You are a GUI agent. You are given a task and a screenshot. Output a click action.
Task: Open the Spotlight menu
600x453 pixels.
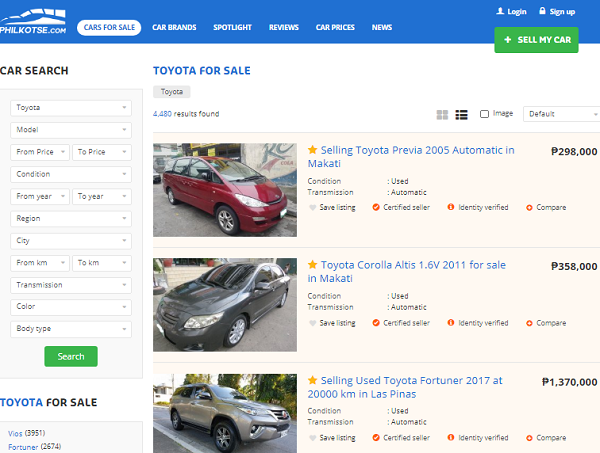click(232, 28)
